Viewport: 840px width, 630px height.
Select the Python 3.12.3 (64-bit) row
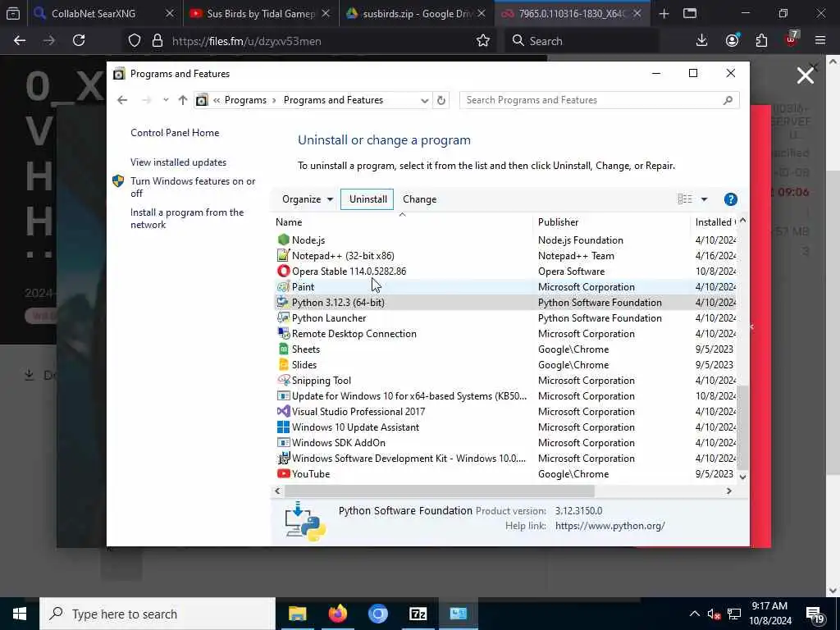[x=505, y=302]
